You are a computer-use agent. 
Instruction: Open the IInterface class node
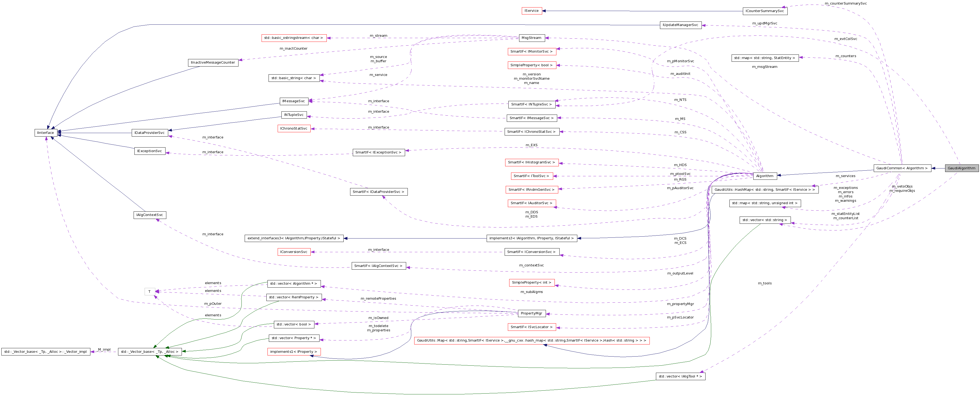pyautogui.click(x=46, y=132)
